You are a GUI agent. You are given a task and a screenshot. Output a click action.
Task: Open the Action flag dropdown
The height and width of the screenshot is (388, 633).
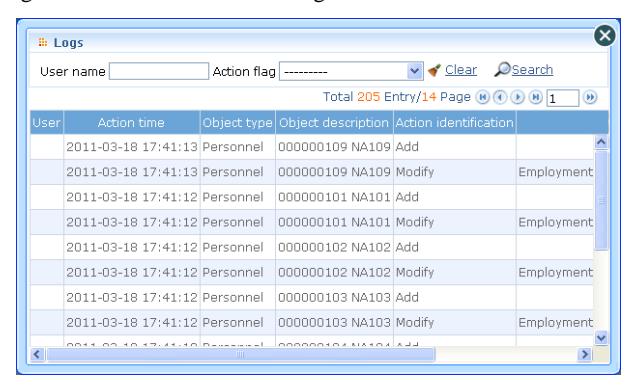[415, 71]
